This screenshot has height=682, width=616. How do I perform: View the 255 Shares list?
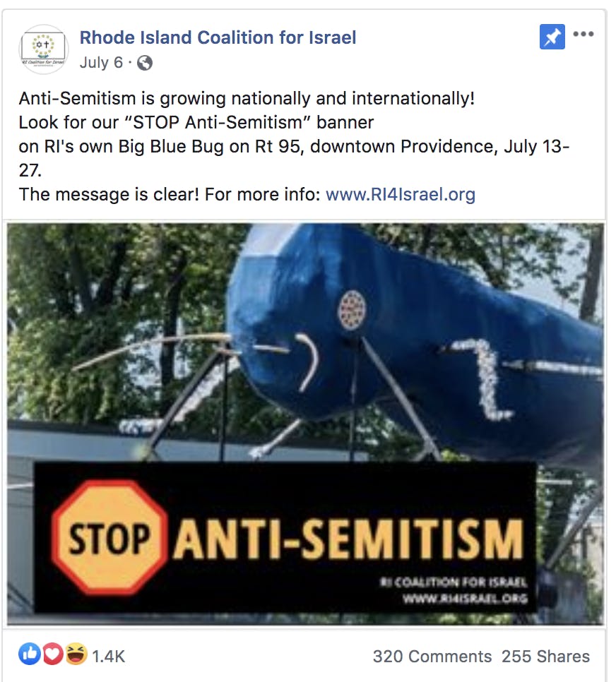tap(545, 657)
